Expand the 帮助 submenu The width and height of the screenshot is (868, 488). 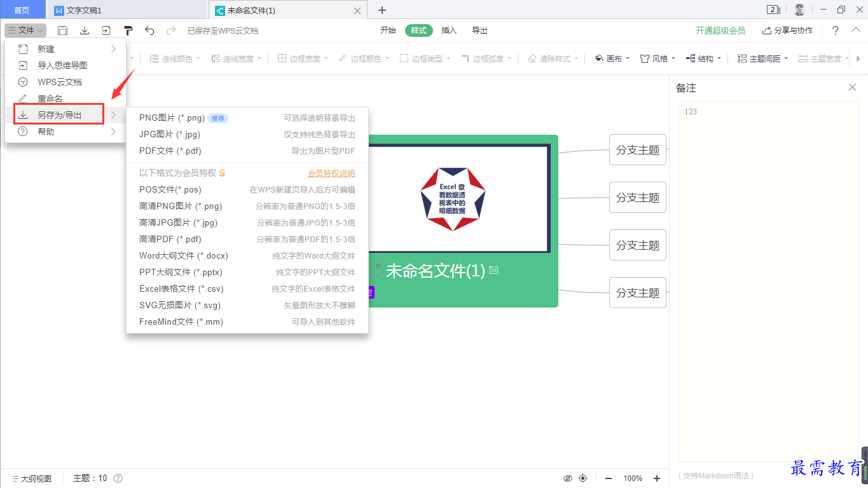click(65, 132)
